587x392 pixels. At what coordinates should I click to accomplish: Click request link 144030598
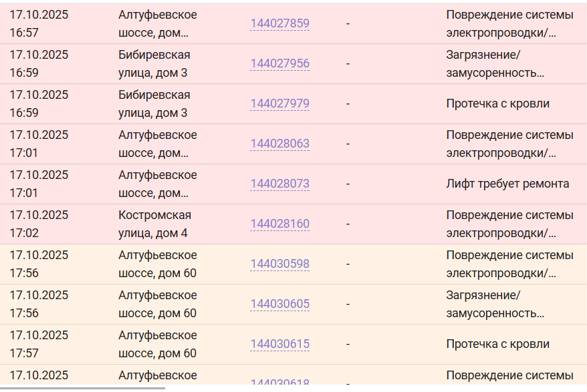(x=279, y=264)
